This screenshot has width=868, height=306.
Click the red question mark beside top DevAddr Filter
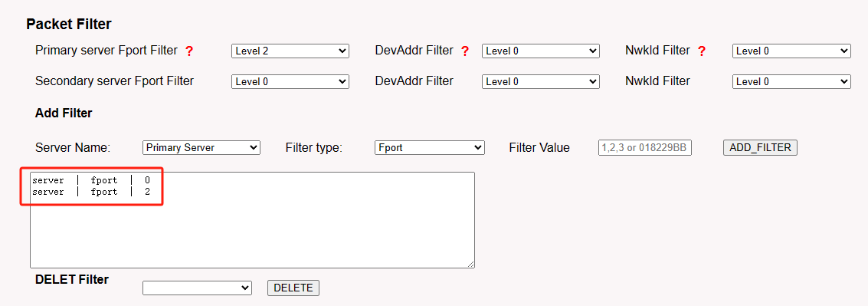[465, 51]
